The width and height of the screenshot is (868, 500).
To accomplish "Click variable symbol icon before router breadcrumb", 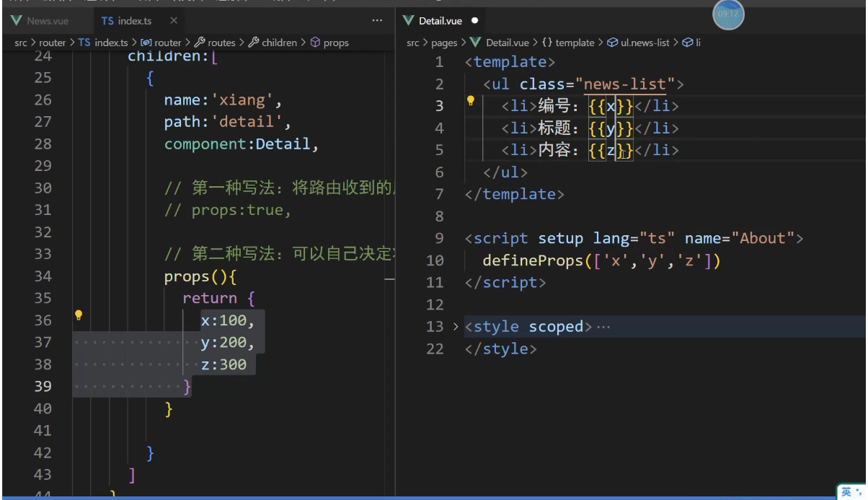I will tap(146, 43).
